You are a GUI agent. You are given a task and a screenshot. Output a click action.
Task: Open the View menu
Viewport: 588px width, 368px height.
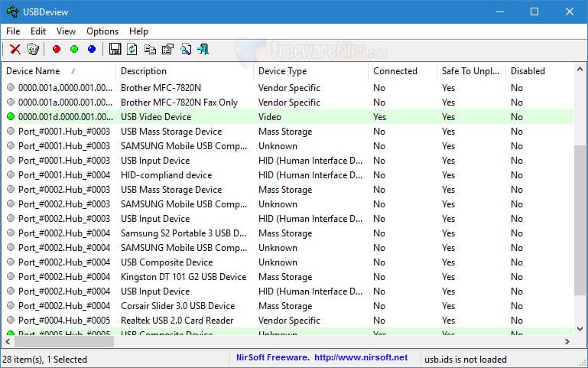pyautogui.click(x=66, y=31)
